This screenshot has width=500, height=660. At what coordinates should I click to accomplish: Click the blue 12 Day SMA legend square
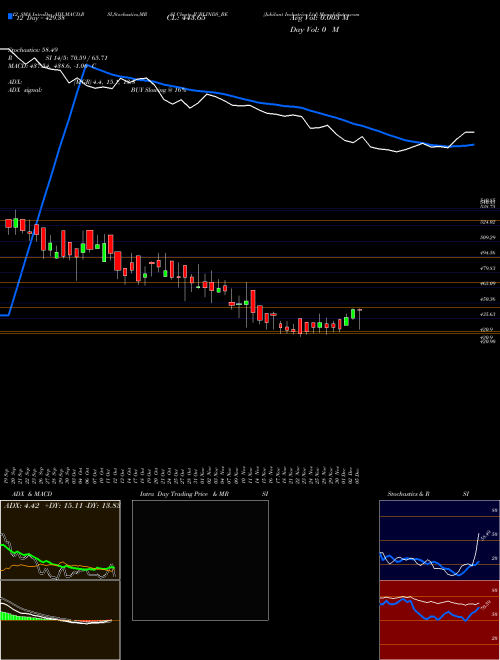pyautogui.click(x=10, y=16)
